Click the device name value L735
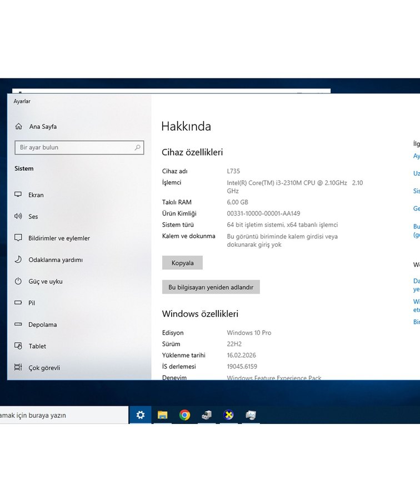Screen dimensions: 420x504 click(233, 171)
